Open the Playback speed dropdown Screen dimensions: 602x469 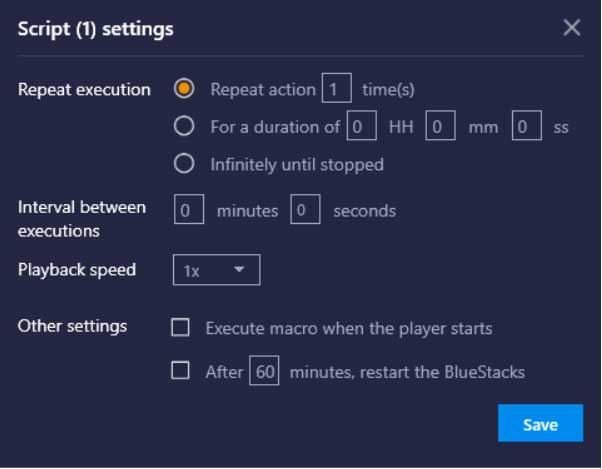pos(216,271)
